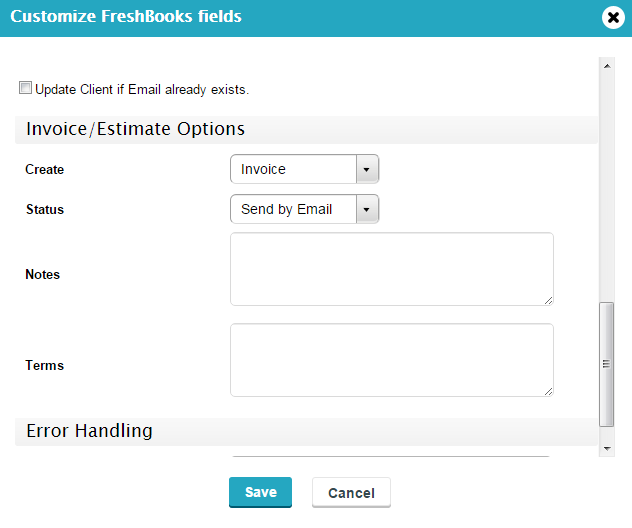Viewport: 632px width, 528px height.
Task: Save the FreshBooks field settings
Action: 260,492
